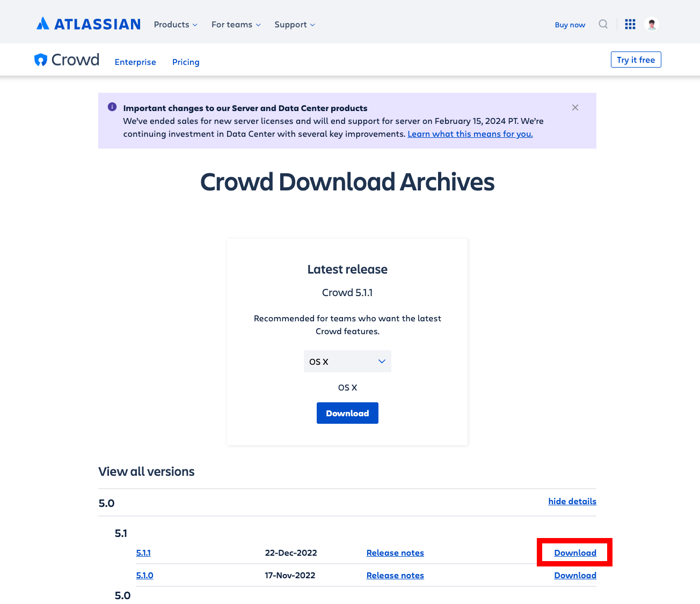Expand the For teams menu
The width and height of the screenshot is (700, 604).
point(236,25)
